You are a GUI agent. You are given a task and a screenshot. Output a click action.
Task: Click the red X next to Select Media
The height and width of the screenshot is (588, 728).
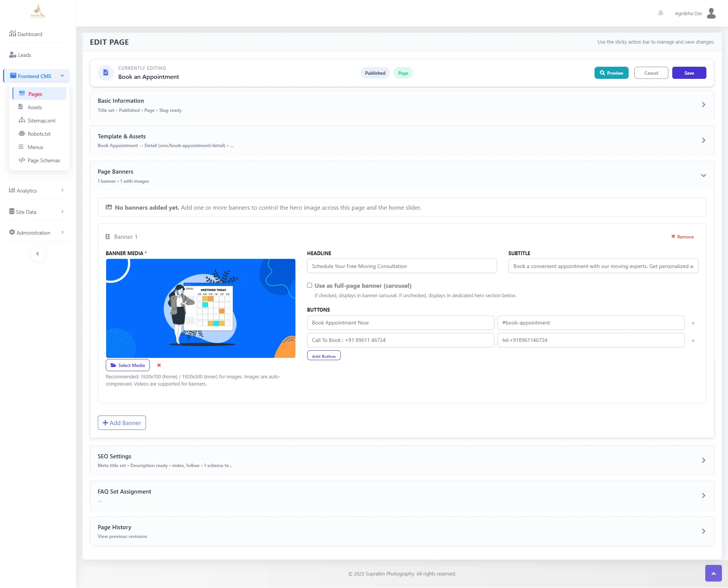pyautogui.click(x=159, y=365)
